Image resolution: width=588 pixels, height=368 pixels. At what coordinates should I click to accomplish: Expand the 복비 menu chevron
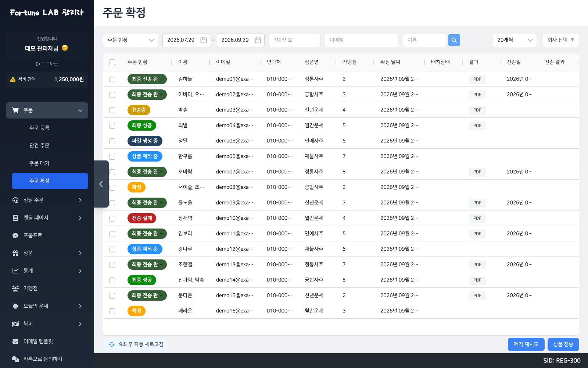pos(80,324)
